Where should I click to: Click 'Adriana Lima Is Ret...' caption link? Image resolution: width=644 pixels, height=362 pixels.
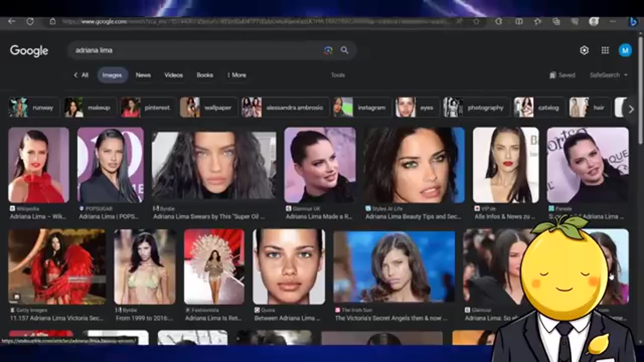pos(214,318)
